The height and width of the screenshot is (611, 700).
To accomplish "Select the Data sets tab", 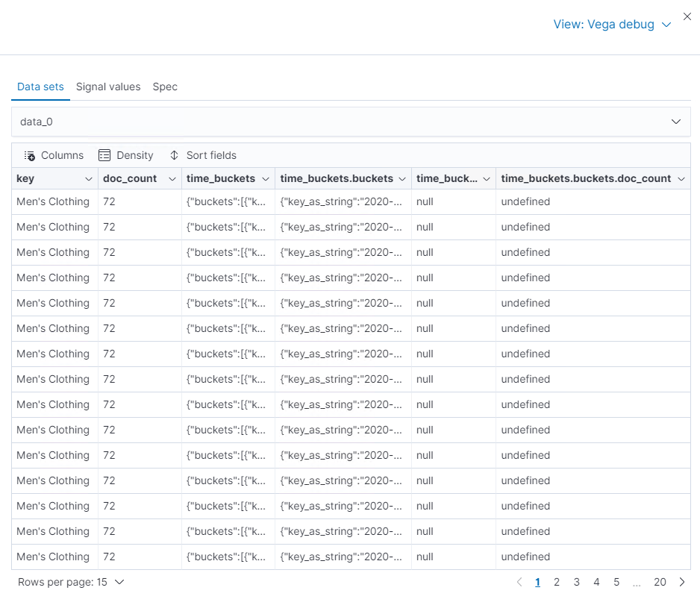I will pyautogui.click(x=40, y=87).
